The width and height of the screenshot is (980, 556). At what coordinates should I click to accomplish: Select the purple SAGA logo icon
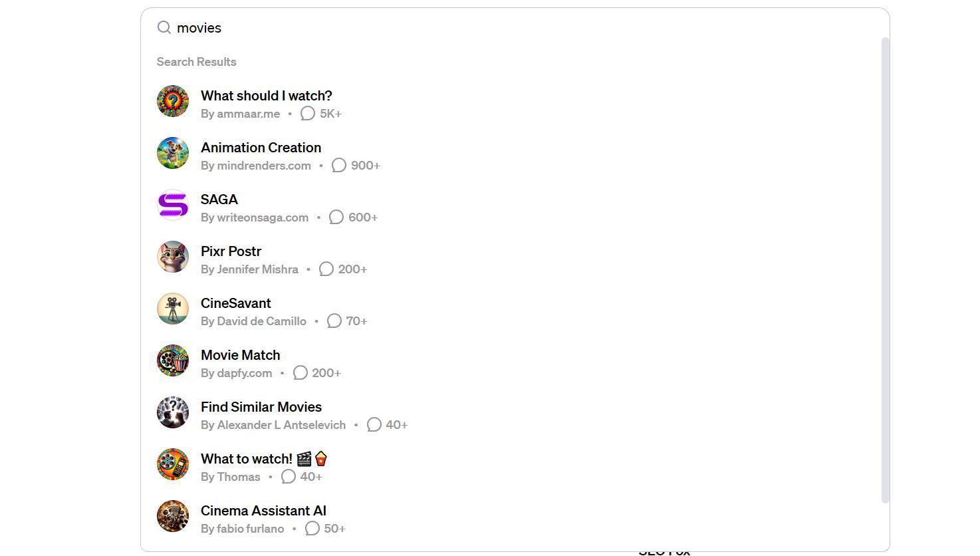[x=172, y=205]
